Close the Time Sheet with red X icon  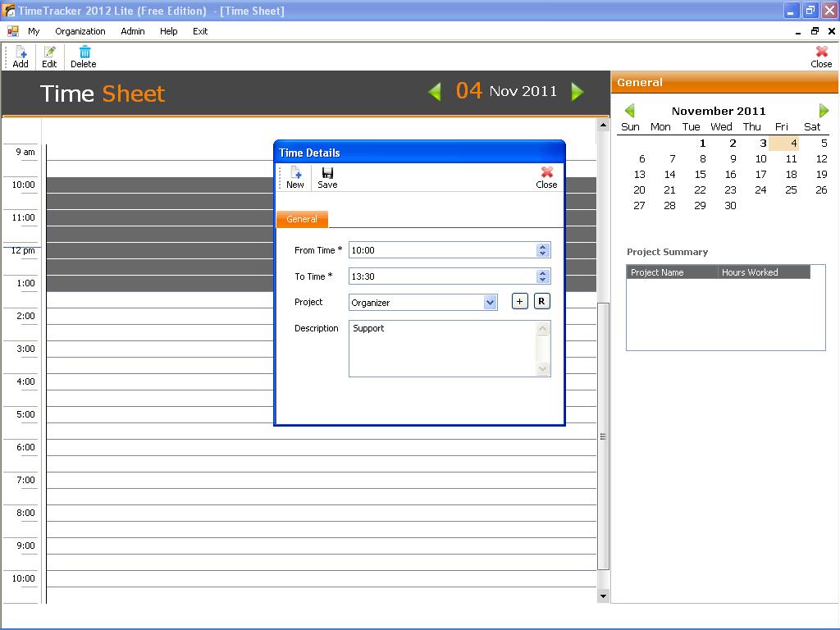pos(821,57)
